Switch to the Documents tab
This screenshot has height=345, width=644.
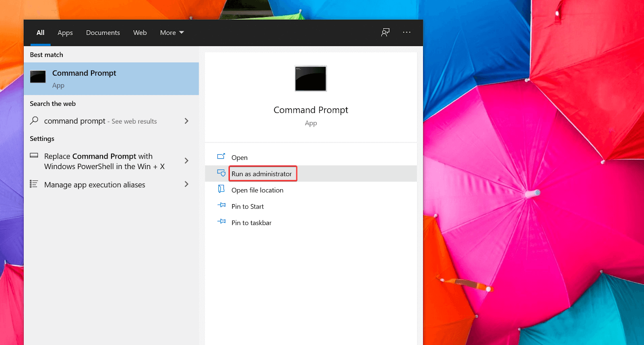point(103,33)
